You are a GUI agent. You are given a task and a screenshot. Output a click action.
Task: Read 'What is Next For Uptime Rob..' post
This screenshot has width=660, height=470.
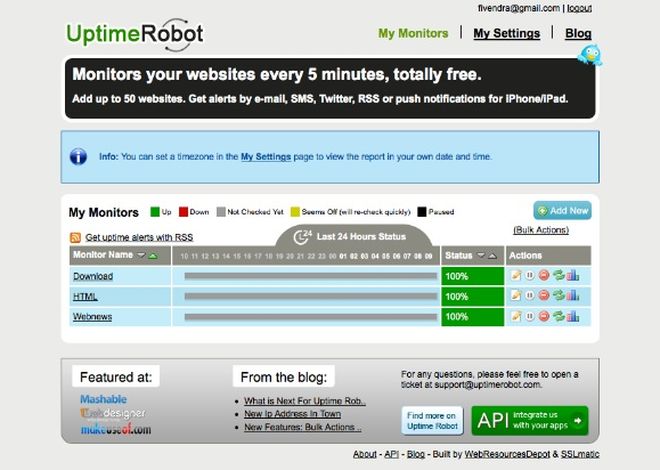[x=305, y=401]
